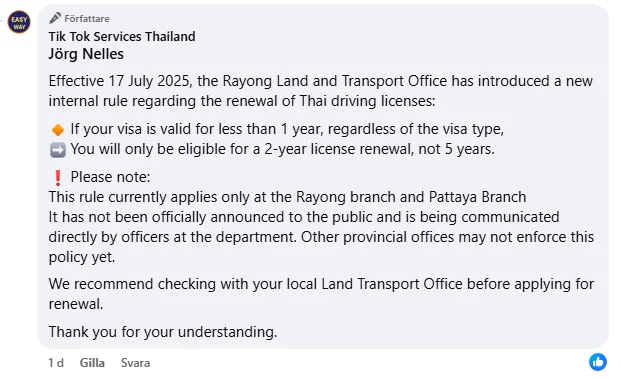Click the 'Please note:' text

110,177
